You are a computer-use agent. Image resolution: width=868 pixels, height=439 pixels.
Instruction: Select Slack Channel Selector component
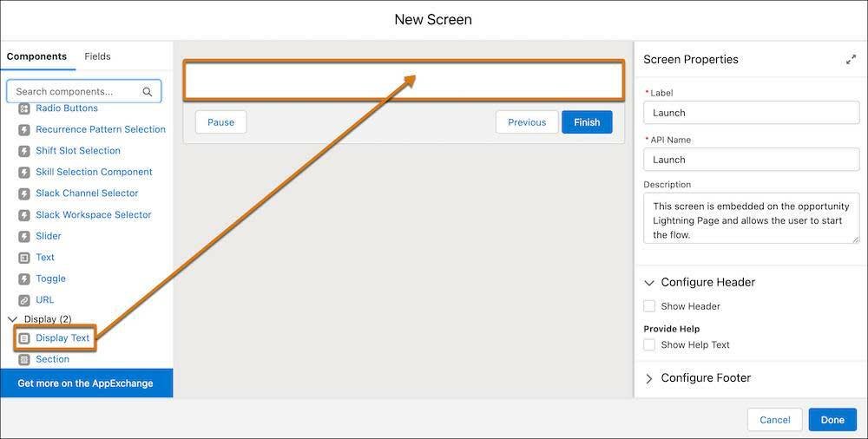[x=87, y=193]
